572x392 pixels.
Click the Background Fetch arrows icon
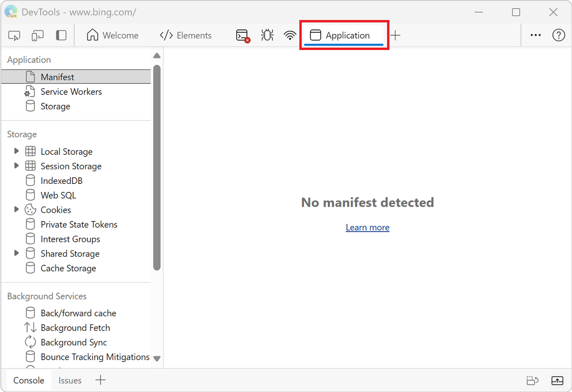click(30, 328)
